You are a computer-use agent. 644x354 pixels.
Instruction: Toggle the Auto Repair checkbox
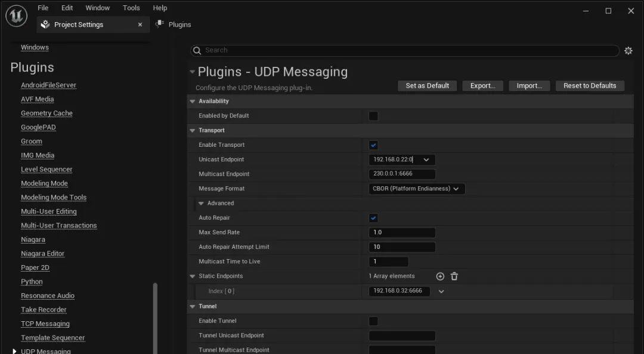[373, 218]
